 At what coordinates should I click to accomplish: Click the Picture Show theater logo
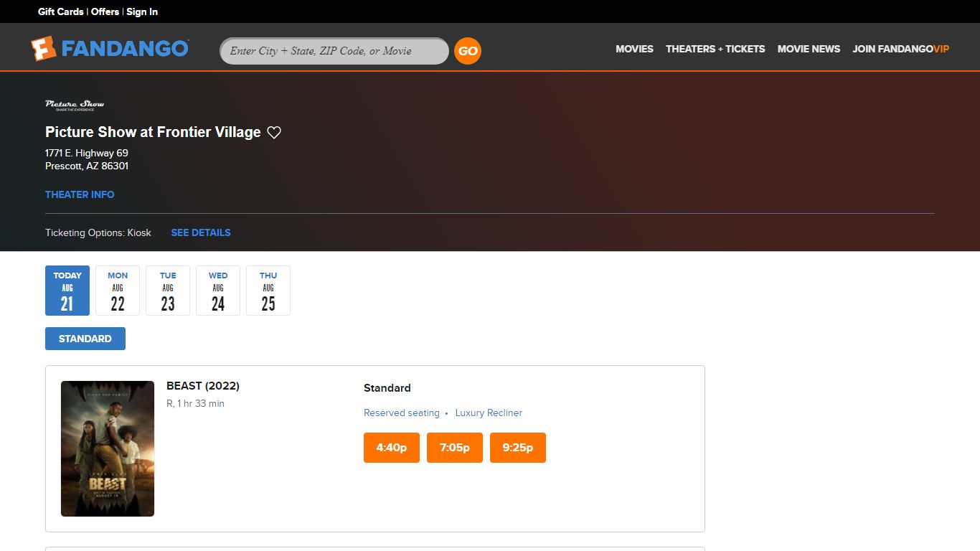(75, 105)
